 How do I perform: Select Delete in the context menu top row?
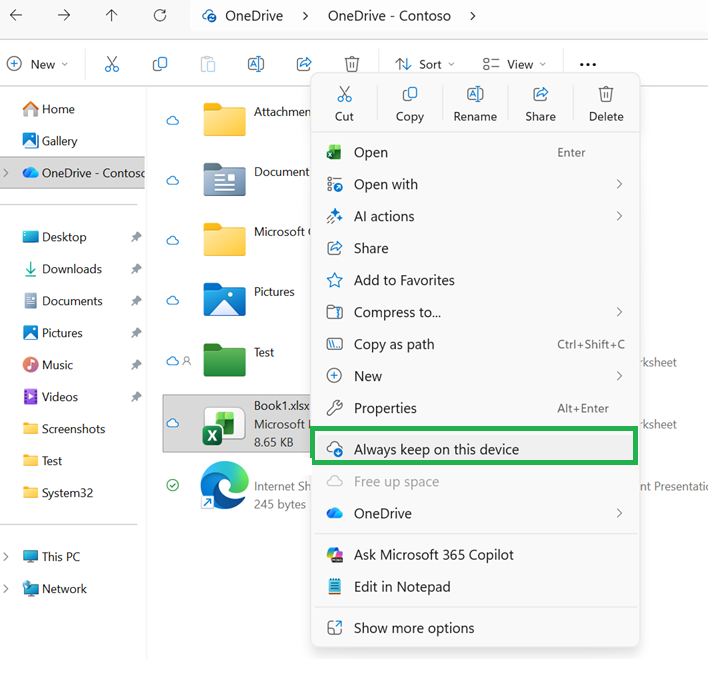(606, 104)
